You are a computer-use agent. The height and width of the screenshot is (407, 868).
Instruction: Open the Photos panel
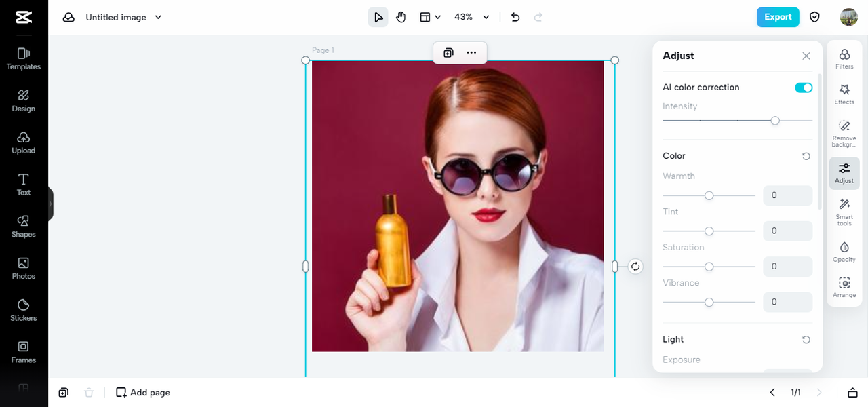[x=24, y=269]
